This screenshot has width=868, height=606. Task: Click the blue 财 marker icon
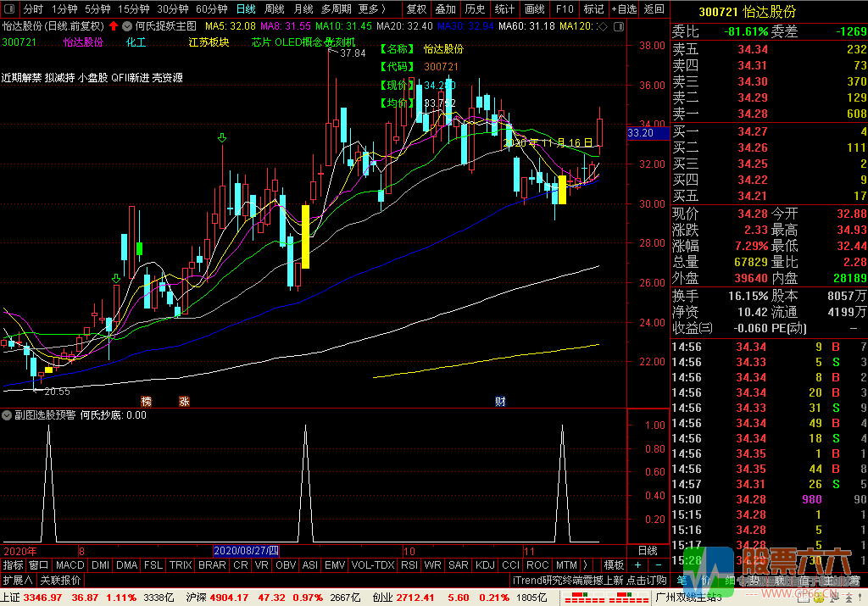point(500,401)
